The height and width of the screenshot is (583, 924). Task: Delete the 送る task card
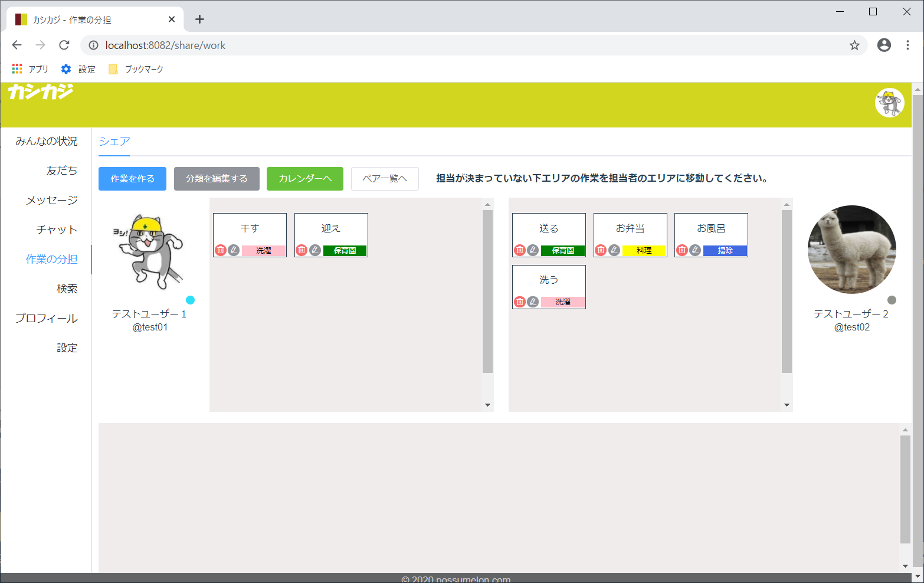[520, 250]
